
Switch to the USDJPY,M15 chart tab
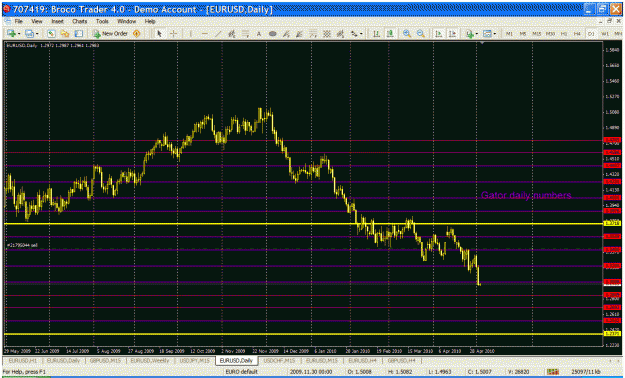click(x=195, y=360)
